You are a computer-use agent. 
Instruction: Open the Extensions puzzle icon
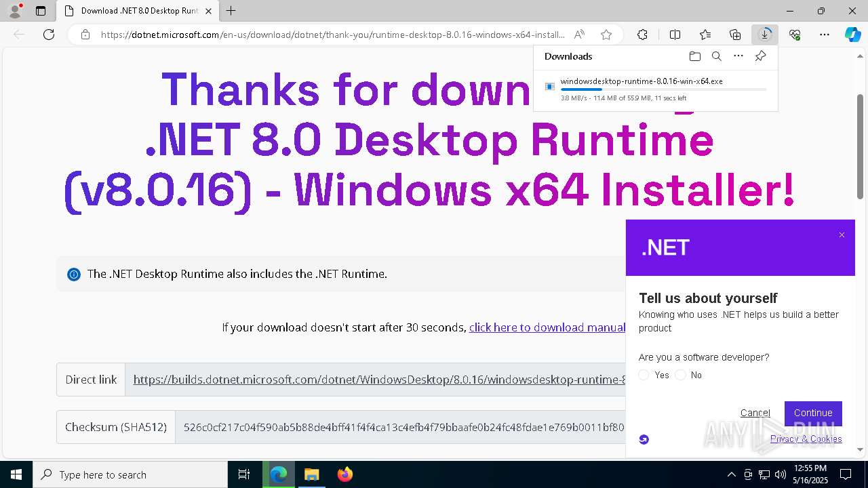click(x=642, y=35)
